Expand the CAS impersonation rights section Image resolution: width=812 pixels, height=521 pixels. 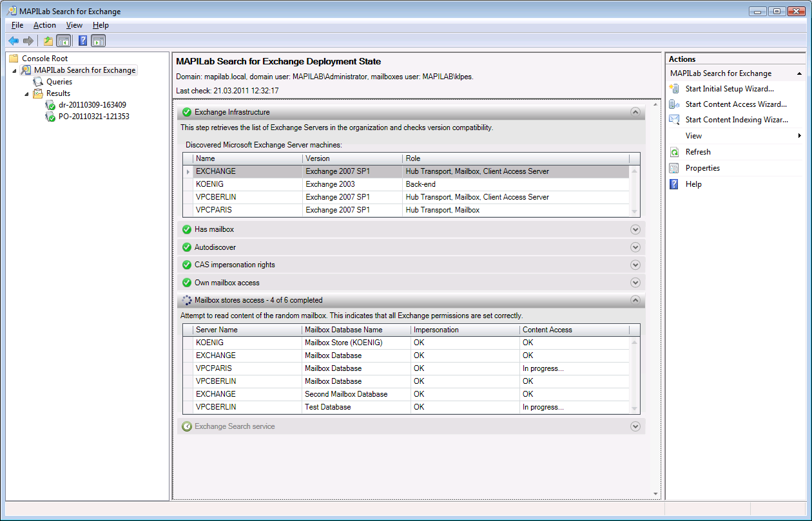[x=635, y=265]
